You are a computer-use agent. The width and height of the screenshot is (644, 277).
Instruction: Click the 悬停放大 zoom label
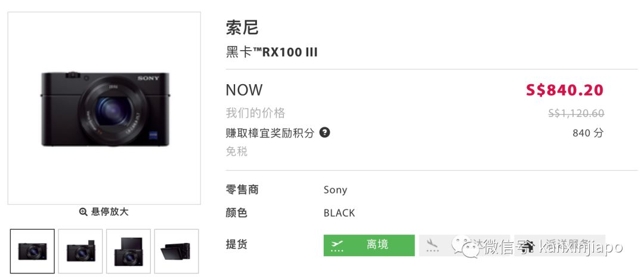click(110, 212)
